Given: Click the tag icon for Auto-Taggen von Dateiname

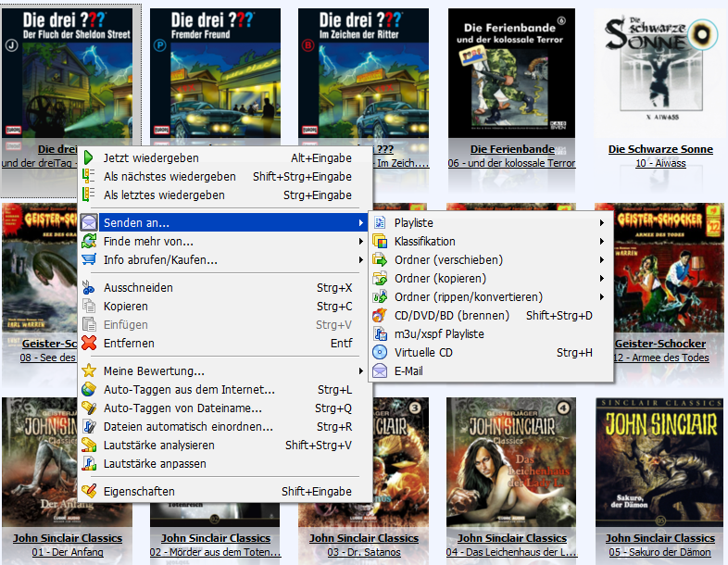Looking at the screenshot, I should [x=89, y=408].
